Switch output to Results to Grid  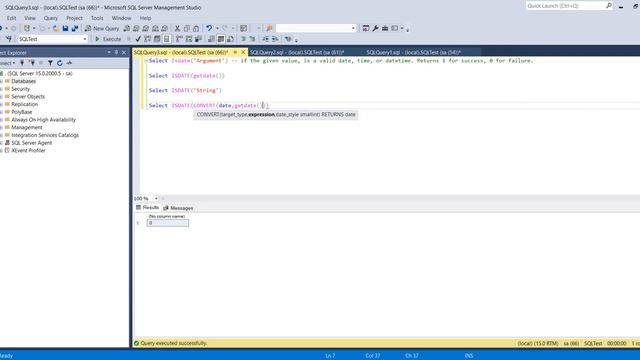221,39
